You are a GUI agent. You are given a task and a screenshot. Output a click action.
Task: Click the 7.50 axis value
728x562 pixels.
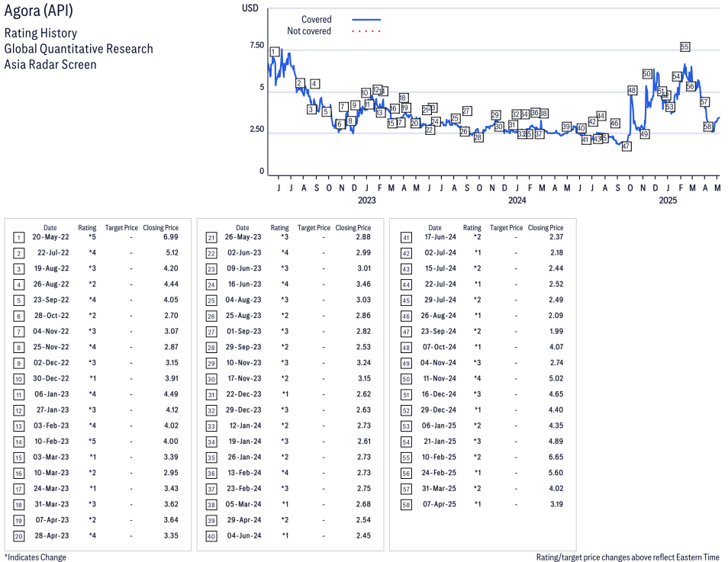[x=256, y=46]
